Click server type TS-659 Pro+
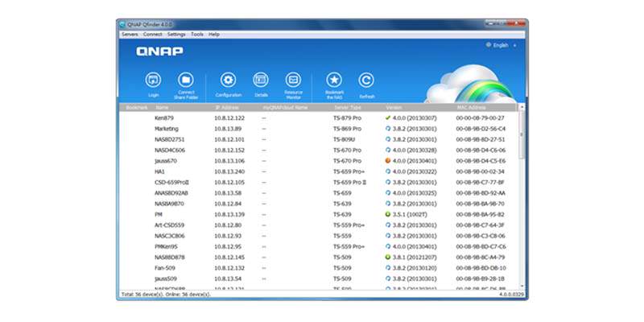Viewport: 644px width, 322px height. click(x=349, y=171)
